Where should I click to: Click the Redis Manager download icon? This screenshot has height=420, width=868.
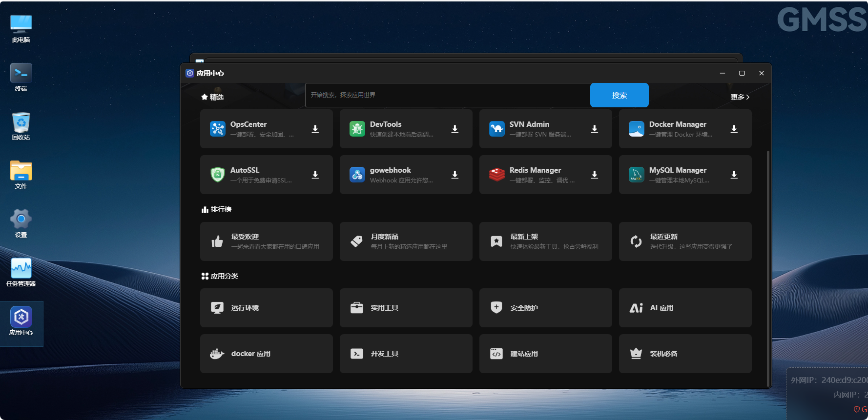point(595,175)
